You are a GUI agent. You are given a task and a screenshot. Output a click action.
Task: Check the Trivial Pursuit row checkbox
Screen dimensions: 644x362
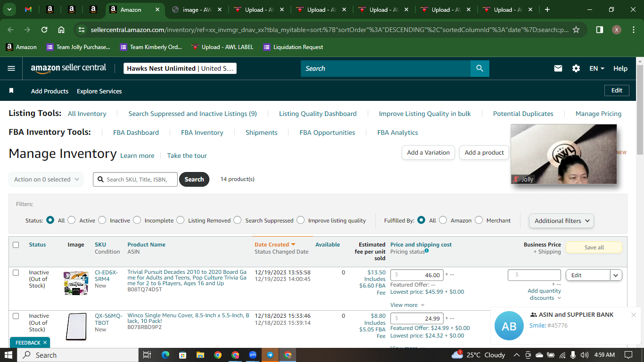[16, 272]
